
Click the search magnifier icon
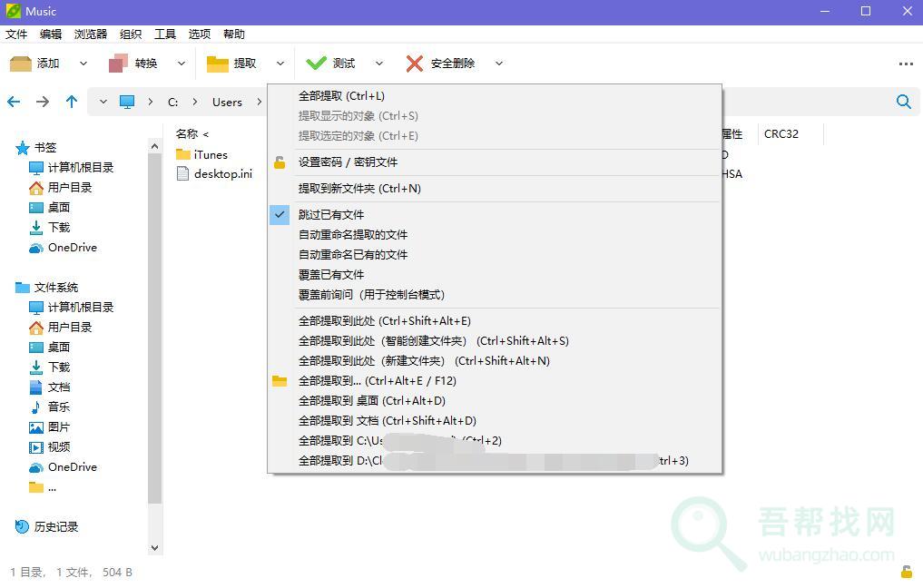[903, 102]
